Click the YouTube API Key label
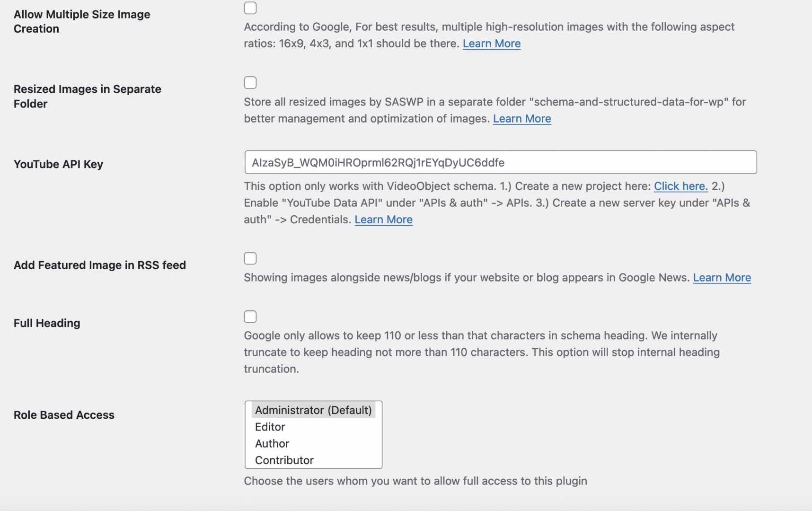812x511 pixels. (x=58, y=164)
